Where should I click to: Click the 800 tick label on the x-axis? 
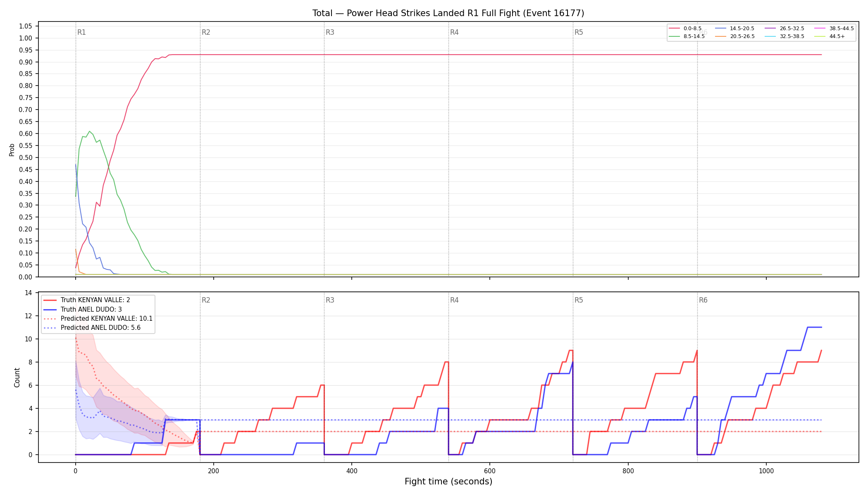[628, 470]
